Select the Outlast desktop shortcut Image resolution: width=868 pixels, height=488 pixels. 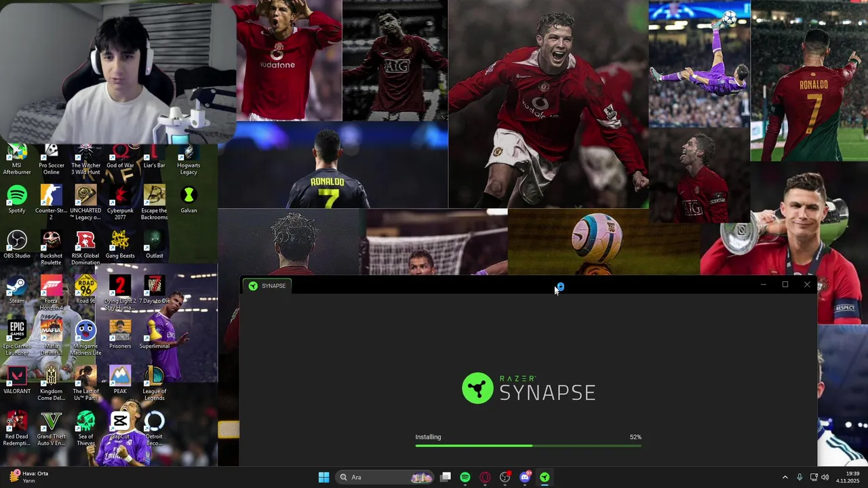[154, 245]
